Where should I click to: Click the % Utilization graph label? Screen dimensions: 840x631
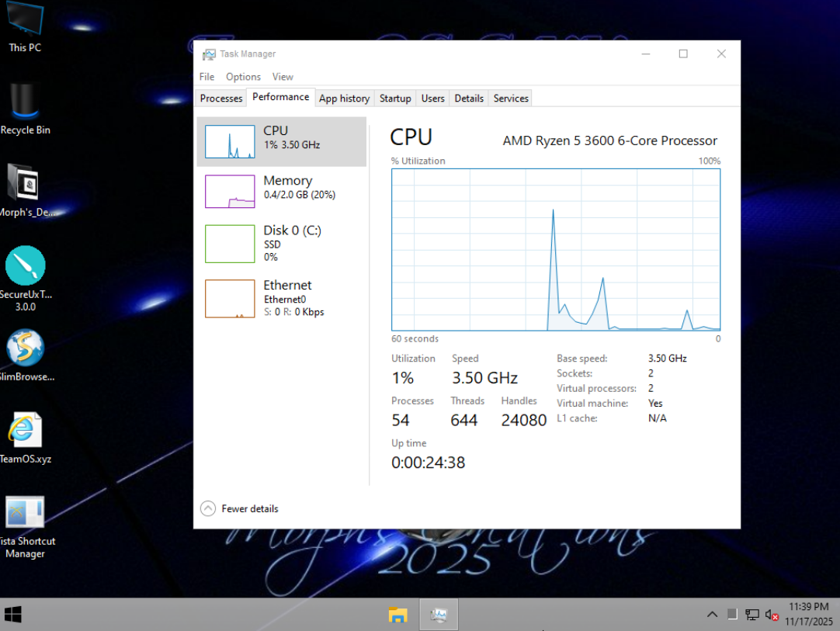point(418,161)
